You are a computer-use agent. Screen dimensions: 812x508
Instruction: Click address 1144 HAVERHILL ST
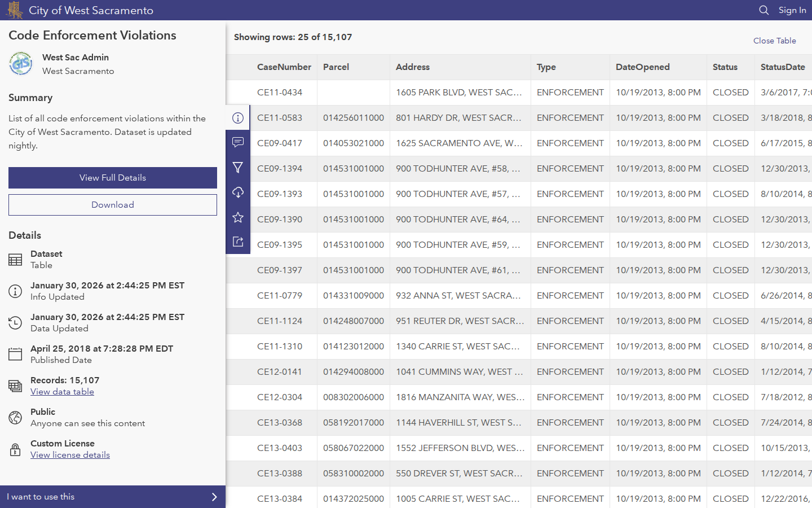coord(459,423)
